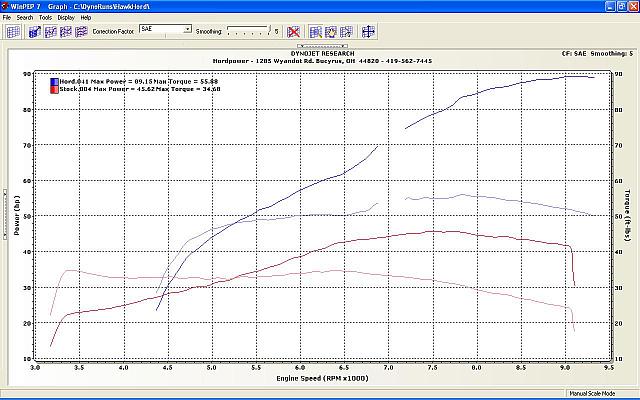Click the Hordpower address subtitle line

pyautogui.click(x=322, y=61)
